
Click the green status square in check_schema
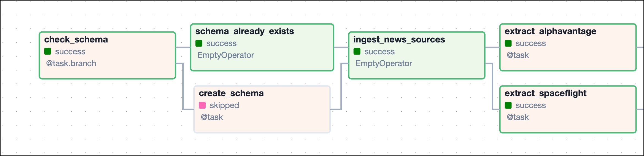(x=48, y=51)
